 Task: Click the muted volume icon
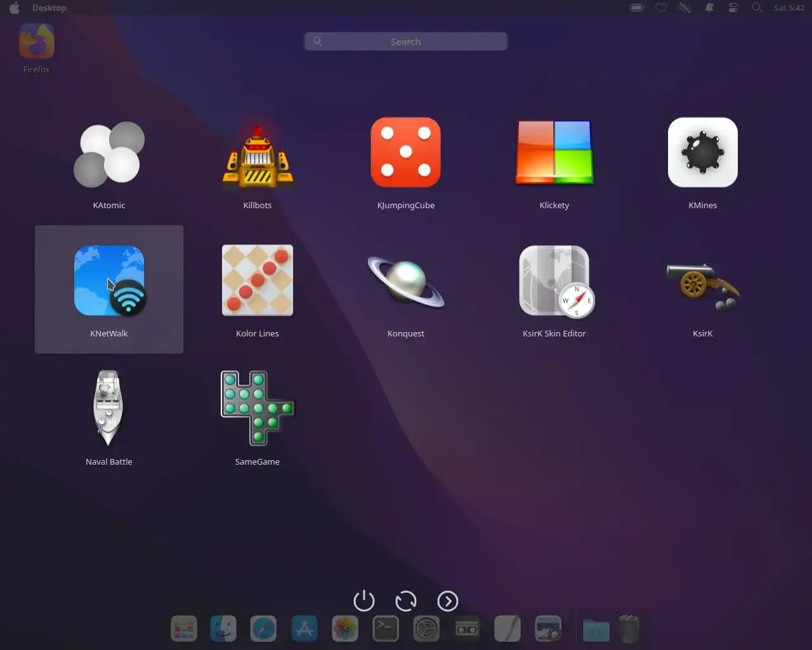click(x=685, y=8)
